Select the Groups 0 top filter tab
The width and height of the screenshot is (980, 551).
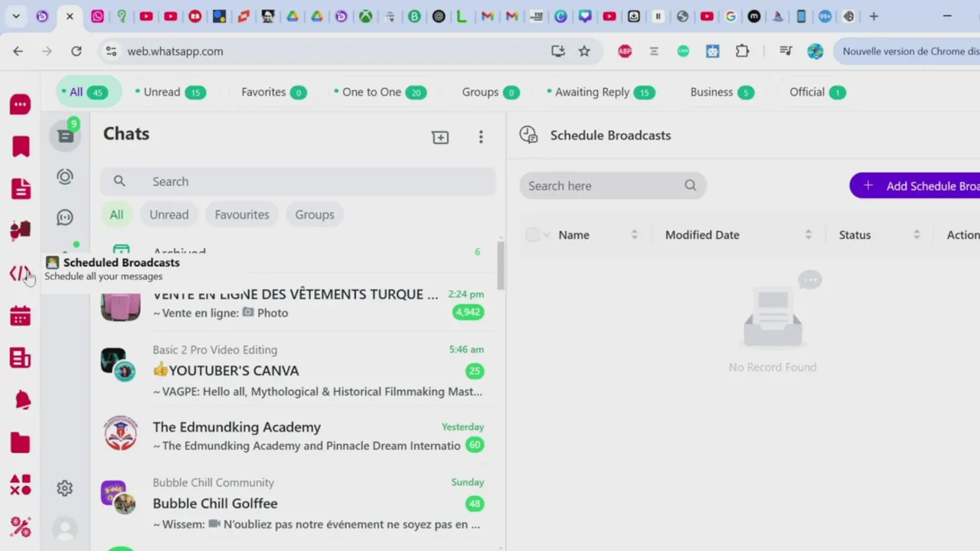[490, 92]
